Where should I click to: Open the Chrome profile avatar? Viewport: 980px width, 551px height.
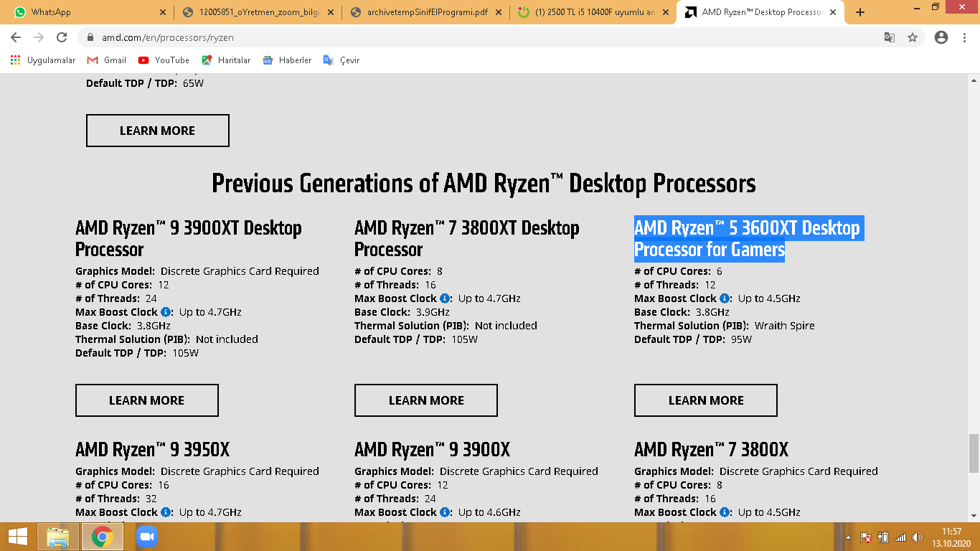(941, 37)
